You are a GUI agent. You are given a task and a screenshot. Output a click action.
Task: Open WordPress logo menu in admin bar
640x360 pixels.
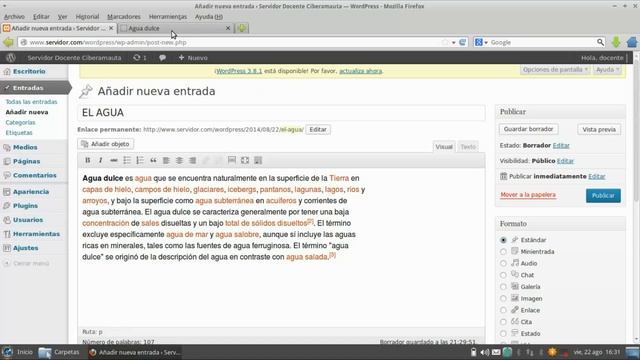[x=11, y=58]
